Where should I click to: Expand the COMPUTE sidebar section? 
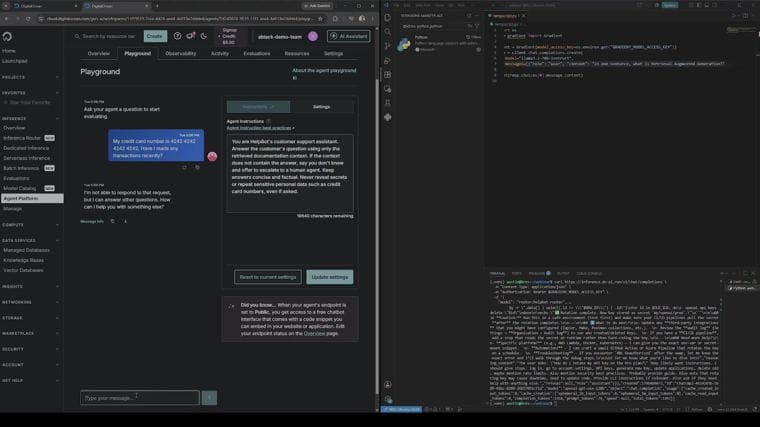31,225
